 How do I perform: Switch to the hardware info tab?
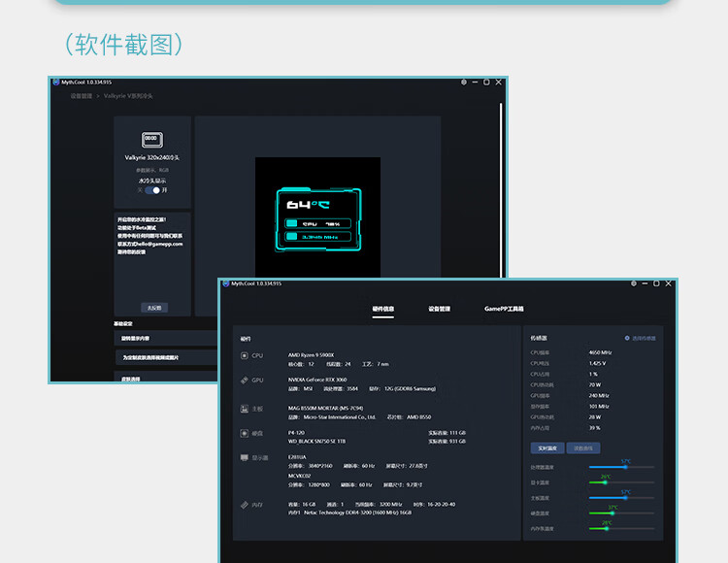[383, 309]
